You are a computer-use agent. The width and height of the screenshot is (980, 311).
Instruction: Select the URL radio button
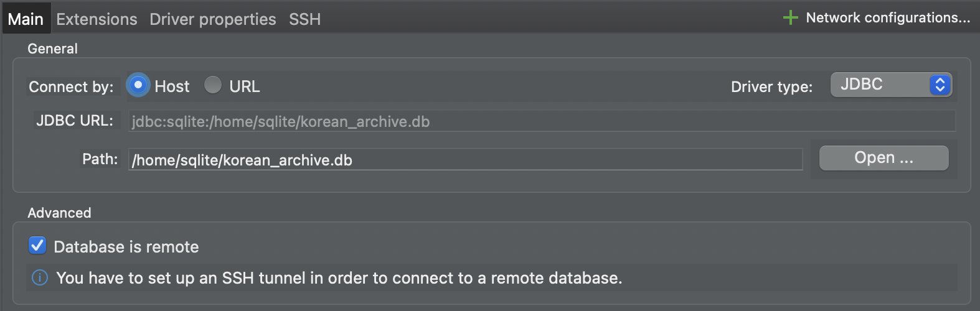[213, 85]
